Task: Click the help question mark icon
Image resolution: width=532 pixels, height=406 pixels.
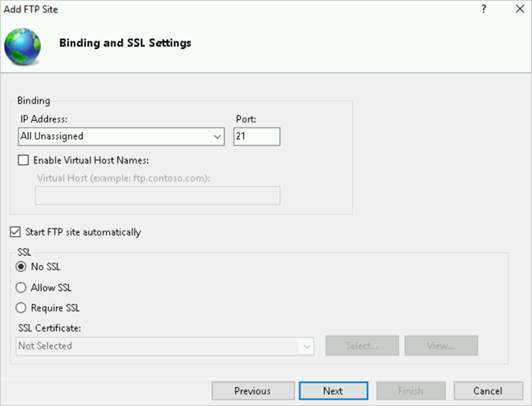Action: 484,9
